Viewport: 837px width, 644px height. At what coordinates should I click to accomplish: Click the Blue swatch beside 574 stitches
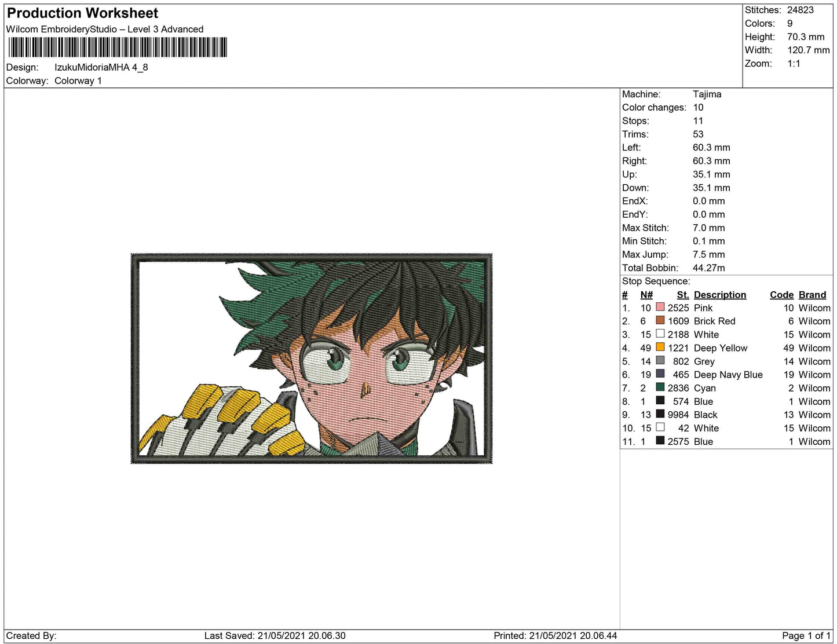(x=660, y=400)
